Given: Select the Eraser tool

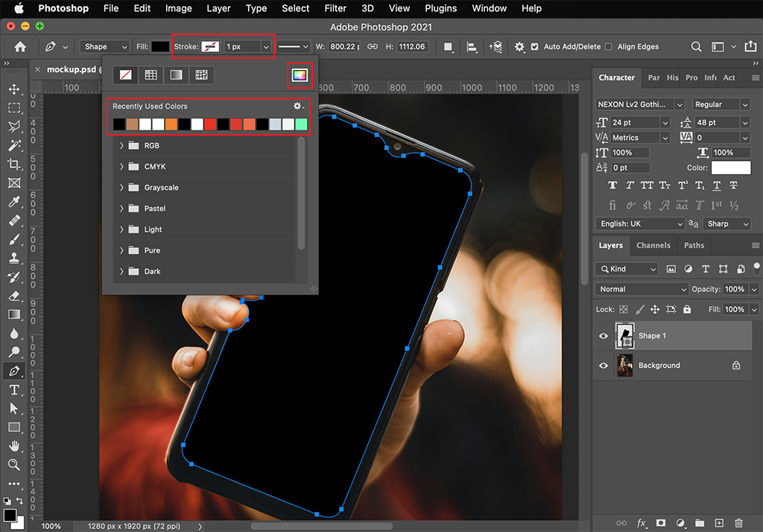Looking at the screenshot, I should pyautogui.click(x=14, y=296).
